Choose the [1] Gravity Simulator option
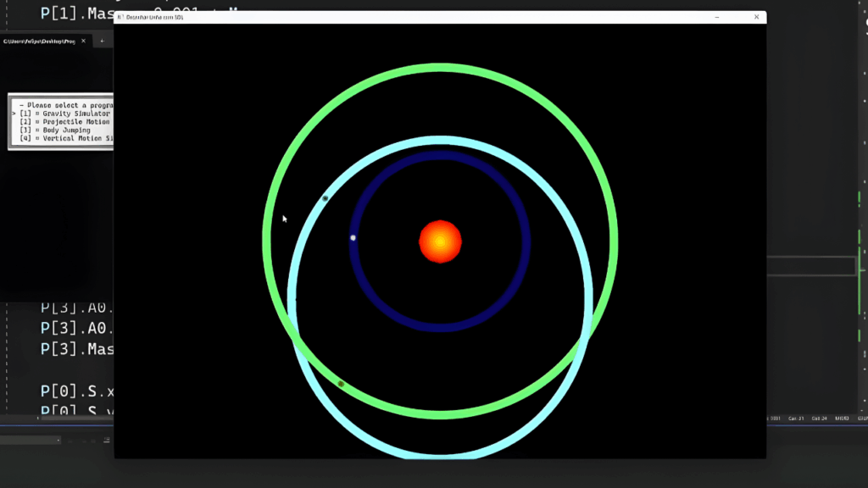 (x=64, y=114)
